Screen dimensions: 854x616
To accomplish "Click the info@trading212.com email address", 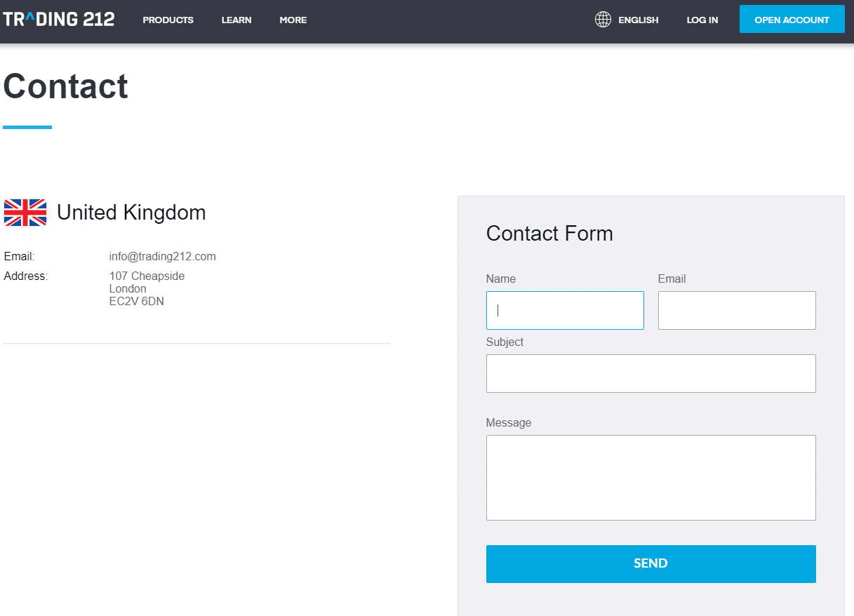I will 163,257.
